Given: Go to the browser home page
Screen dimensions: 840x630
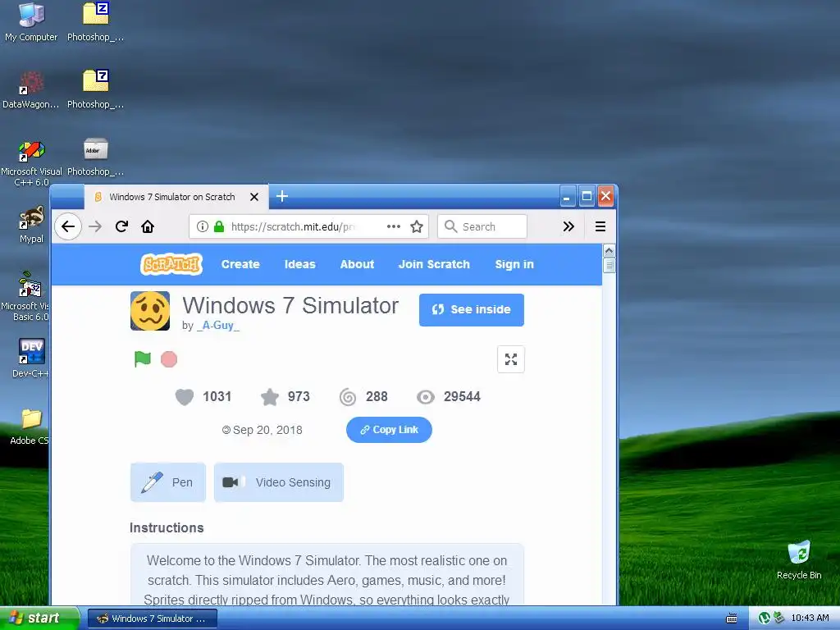Looking at the screenshot, I should (x=148, y=226).
